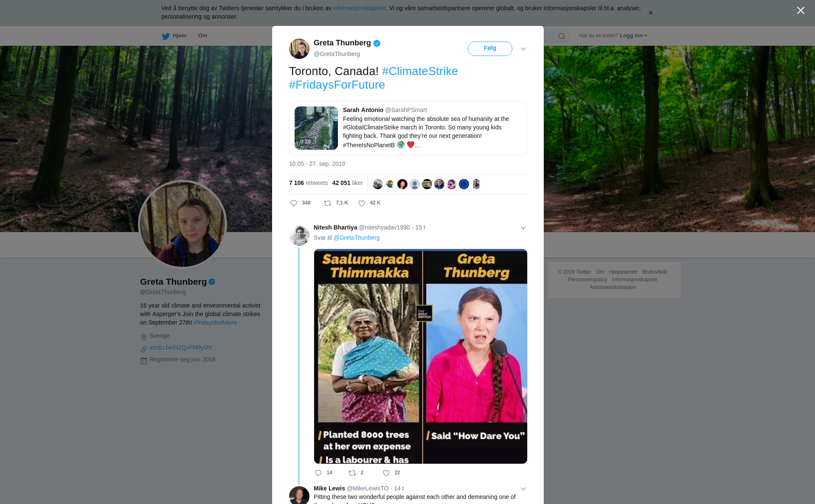
Task: Retweet Greta Thunberg's Toronto tweet
Action: pyautogui.click(x=328, y=203)
